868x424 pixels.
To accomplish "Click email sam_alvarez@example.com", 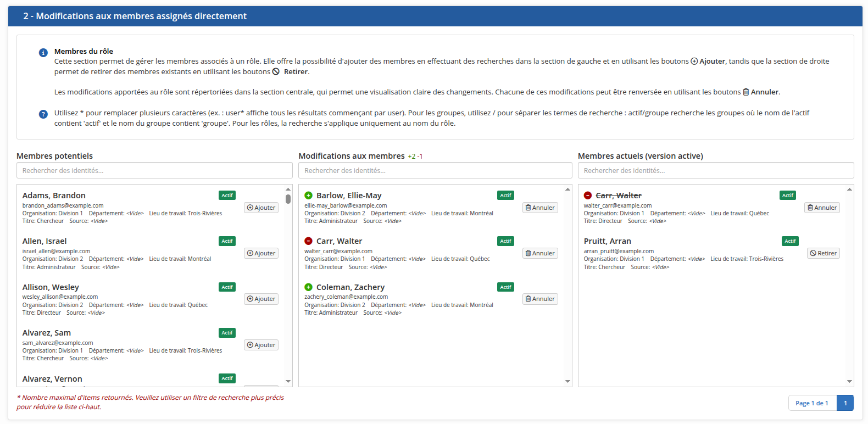I will 58,343.
